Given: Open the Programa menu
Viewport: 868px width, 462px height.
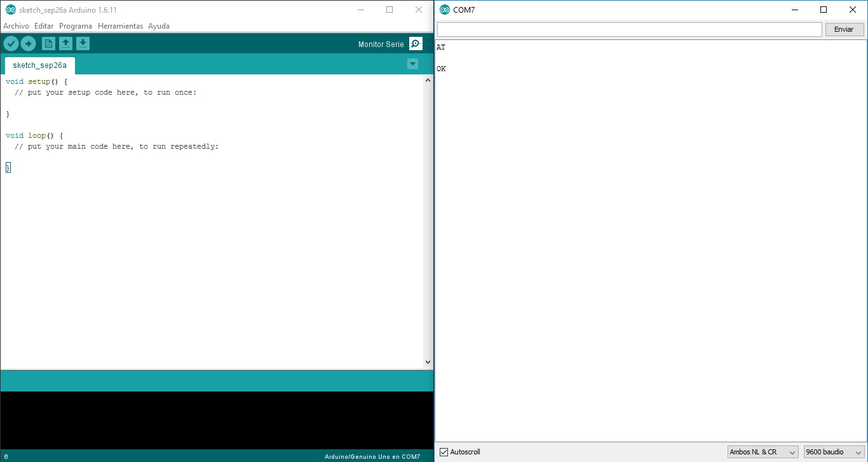Looking at the screenshot, I should click(76, 26).
